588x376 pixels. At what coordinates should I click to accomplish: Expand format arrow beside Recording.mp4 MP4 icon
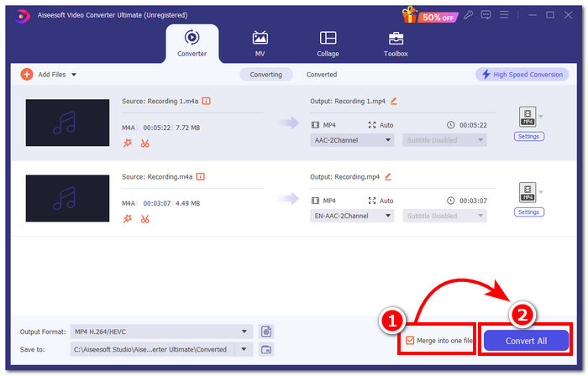tap(541, 191)
